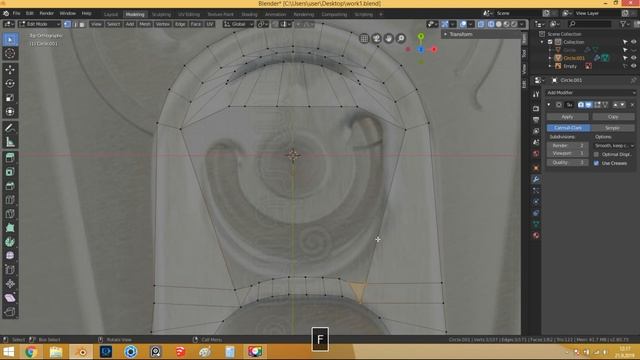This screenshot has height=360, width=640.
Task: Switch to the UV Editing workspace tab
Action: (x=189, y=14)
